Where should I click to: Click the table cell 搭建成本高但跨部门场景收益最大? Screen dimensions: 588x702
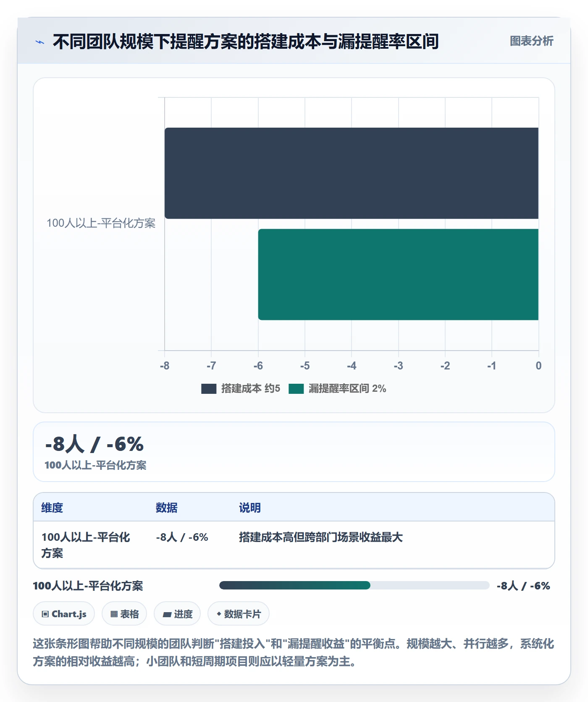[x=321, y=537]
